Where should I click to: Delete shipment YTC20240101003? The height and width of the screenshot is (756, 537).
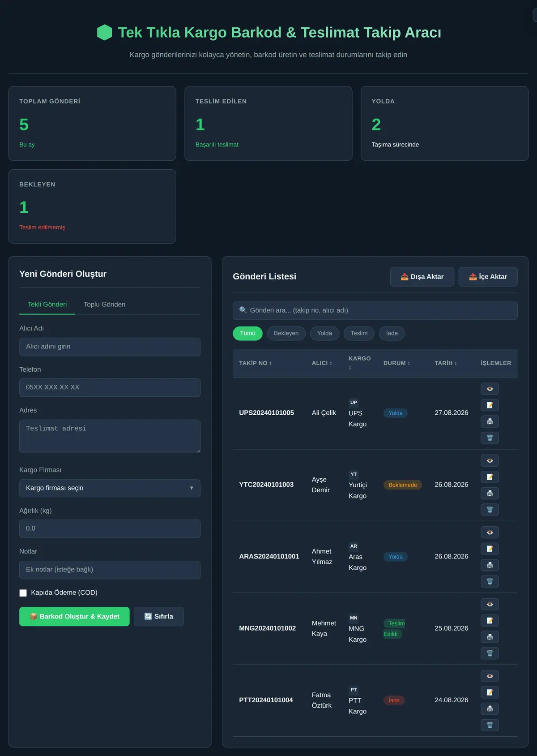tap(490, 510)
